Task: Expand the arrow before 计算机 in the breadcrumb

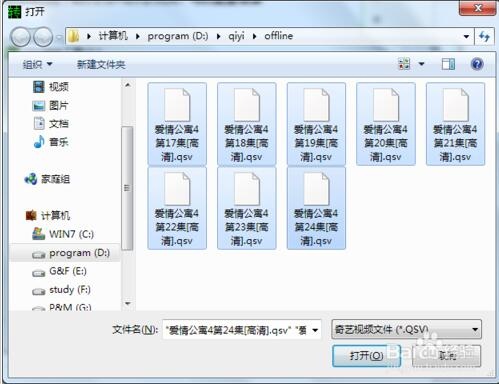Action: coord(89,36)
